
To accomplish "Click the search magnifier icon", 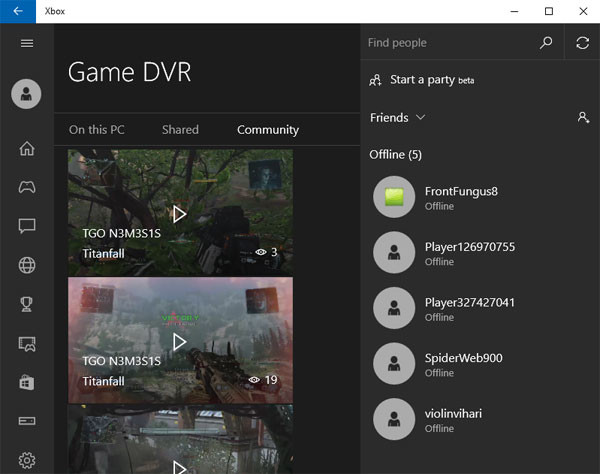I will click(546, 43).
